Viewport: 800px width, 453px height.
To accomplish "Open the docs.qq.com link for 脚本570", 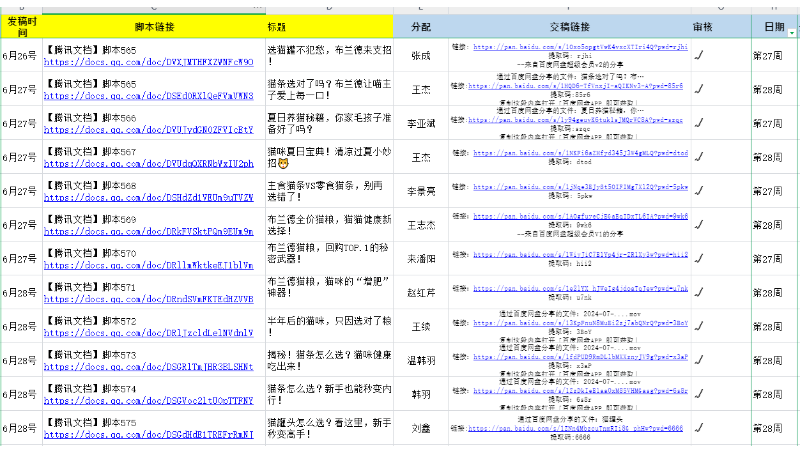I will pos(148,265).
